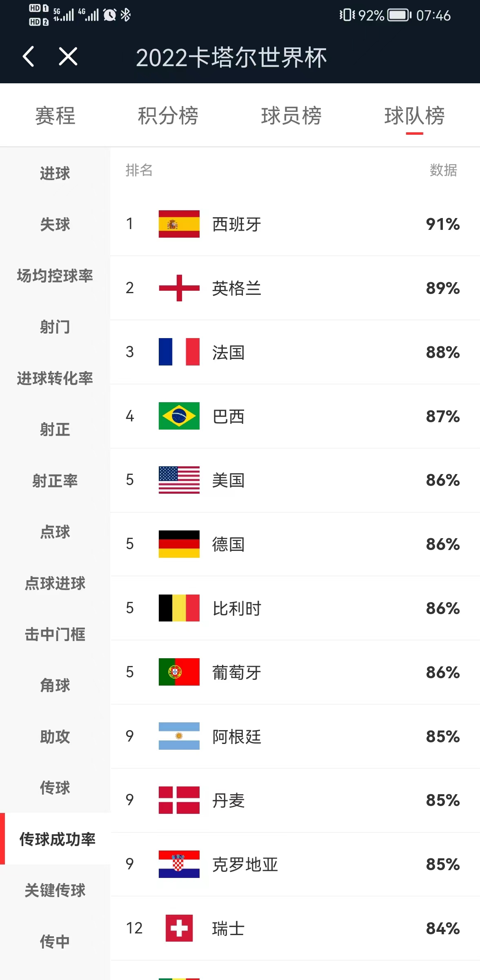Select 角球 in the sidebar
480x980 pixels.
55,686
